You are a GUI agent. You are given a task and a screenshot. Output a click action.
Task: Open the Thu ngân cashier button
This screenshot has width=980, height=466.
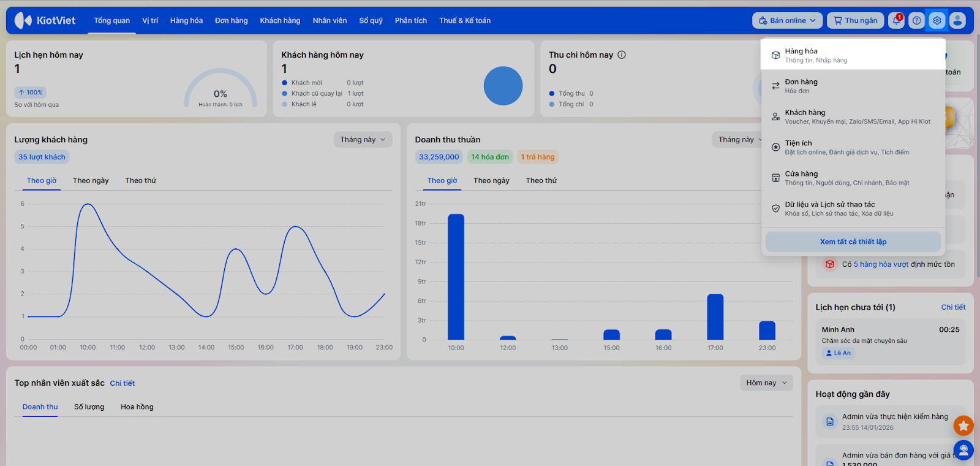tap(856, 20)
